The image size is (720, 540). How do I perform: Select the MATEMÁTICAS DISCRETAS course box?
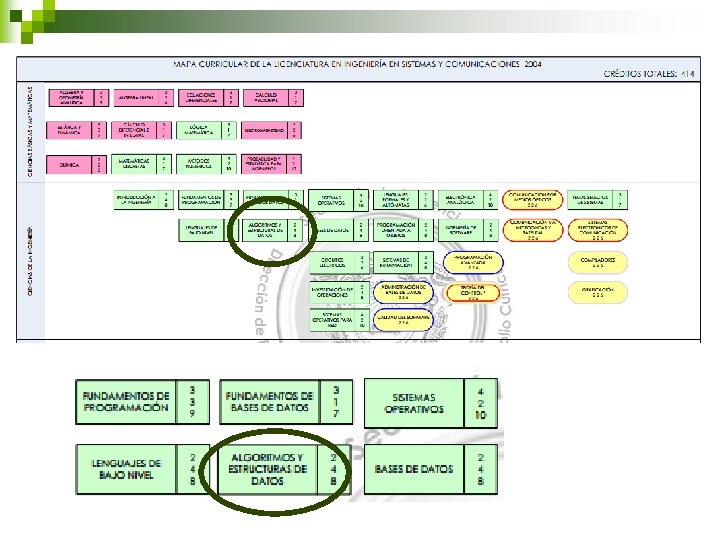pyautogui.click(x=141, y=164)
